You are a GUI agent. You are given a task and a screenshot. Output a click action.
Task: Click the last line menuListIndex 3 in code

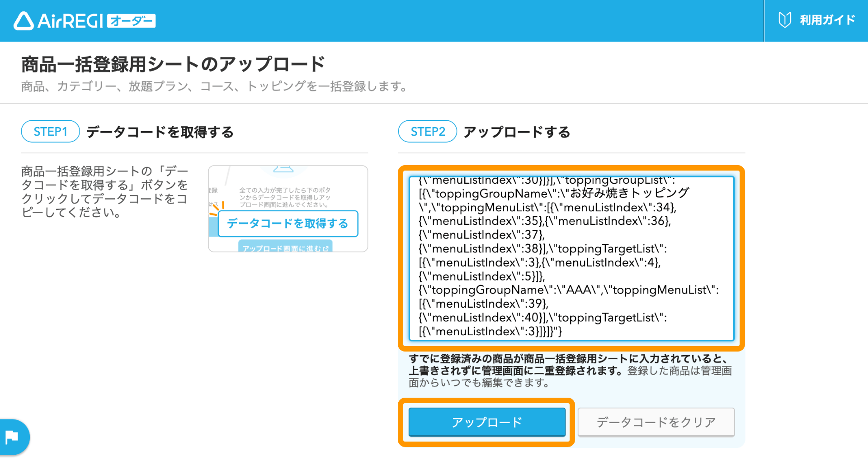pyautogui.click(x=490, y=331)
